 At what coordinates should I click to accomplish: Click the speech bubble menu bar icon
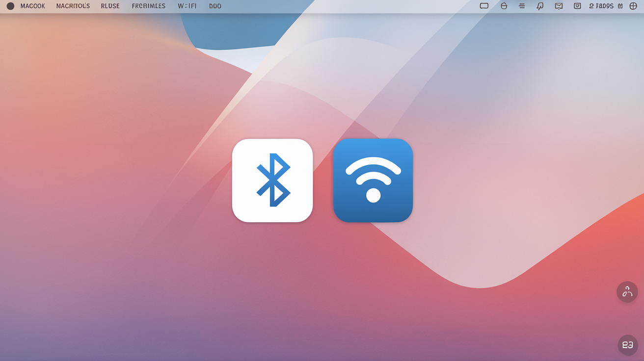540,6
